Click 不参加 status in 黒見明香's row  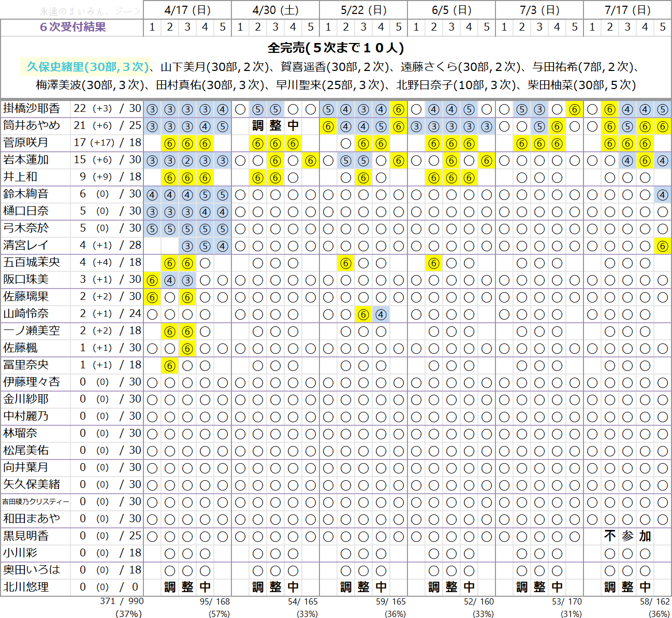pyautogui.click(x=627, y=536)
